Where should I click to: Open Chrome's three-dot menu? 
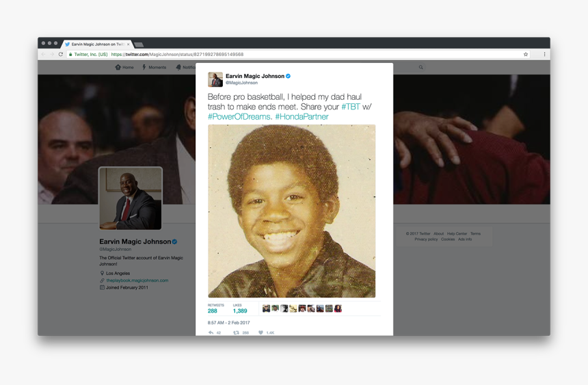(x=544, y=55)
